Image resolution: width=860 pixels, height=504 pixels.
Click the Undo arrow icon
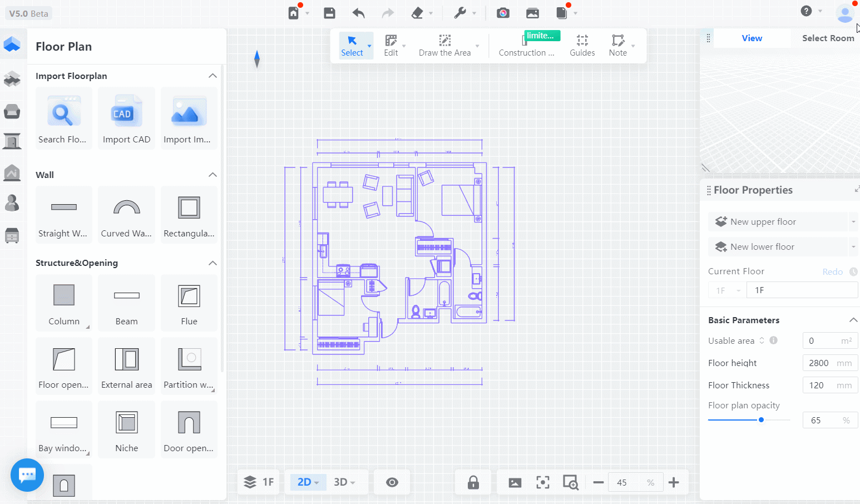tap(359, 13)
